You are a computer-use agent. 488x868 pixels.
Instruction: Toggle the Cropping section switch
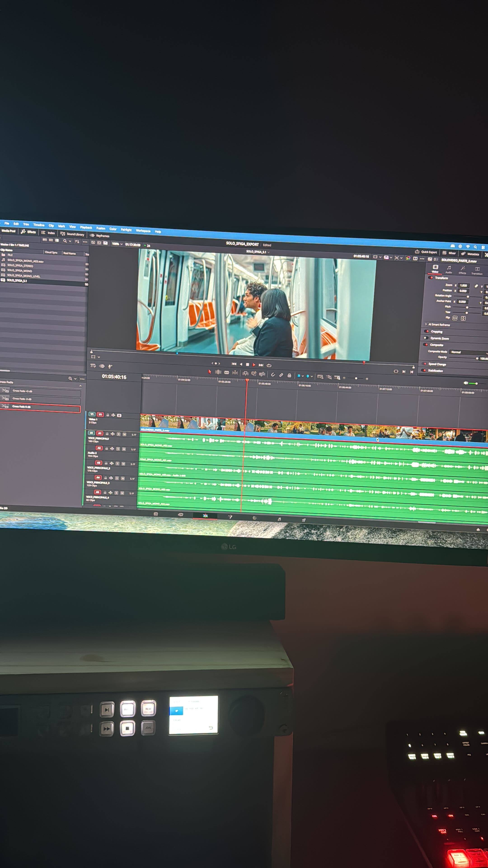427,331
